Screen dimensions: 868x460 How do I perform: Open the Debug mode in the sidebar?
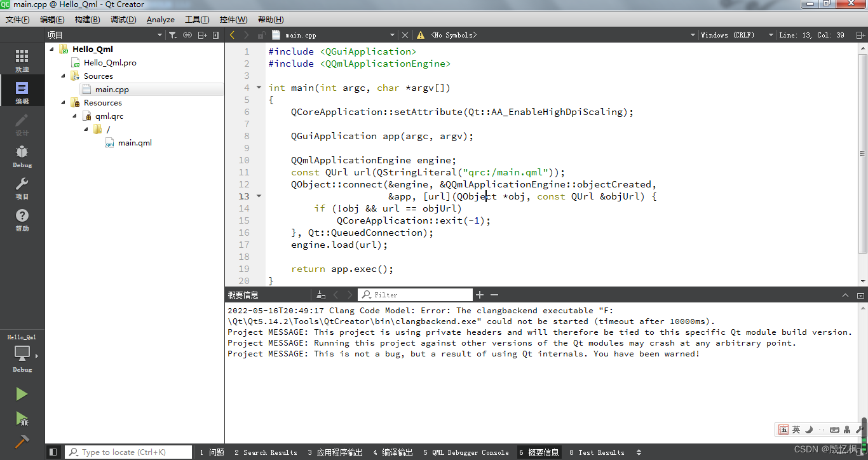coord(22,156)
